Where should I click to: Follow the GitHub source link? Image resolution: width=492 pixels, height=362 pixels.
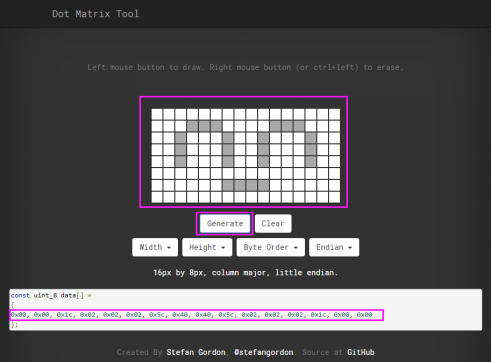[361, 352]
